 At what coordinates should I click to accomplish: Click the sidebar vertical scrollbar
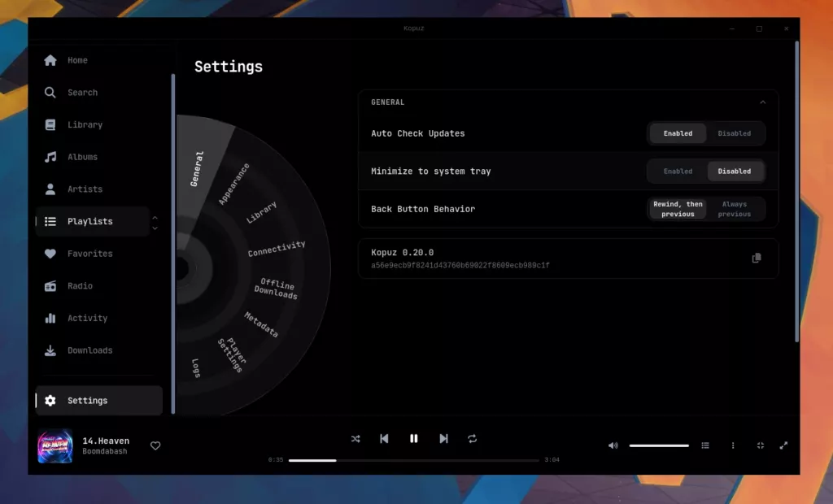[x=173, y=244]
